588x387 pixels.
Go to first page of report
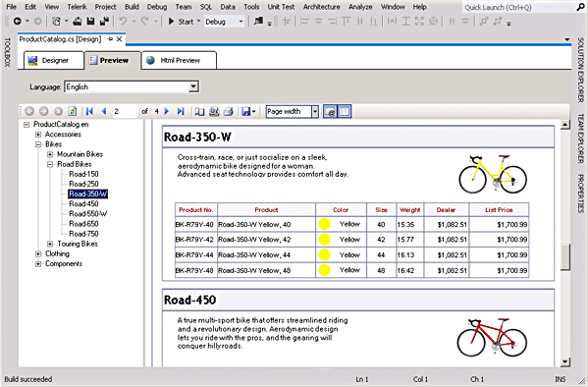(89, 111)
